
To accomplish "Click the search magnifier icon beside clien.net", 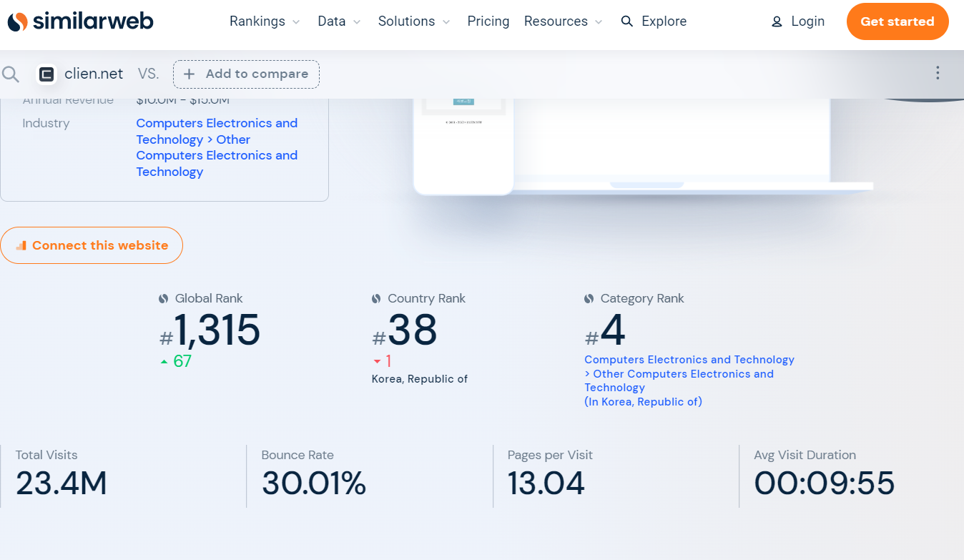I will point(10,74).
